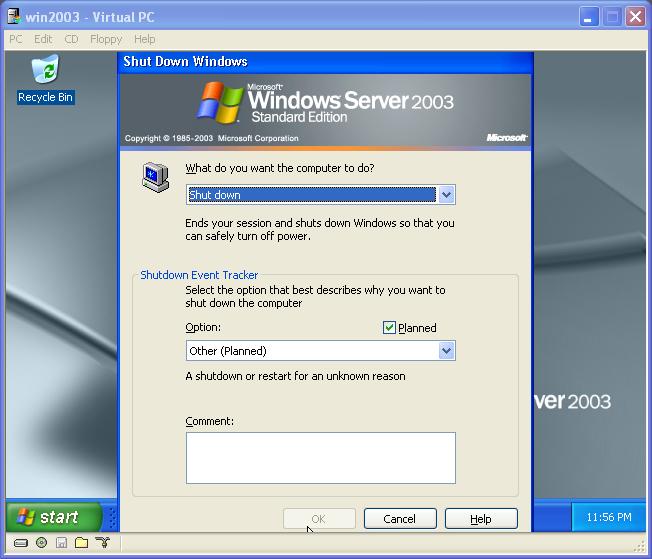The width and height of the screenshot is (652, 559).
Task: Open the Edit menu
Action: 43,39
